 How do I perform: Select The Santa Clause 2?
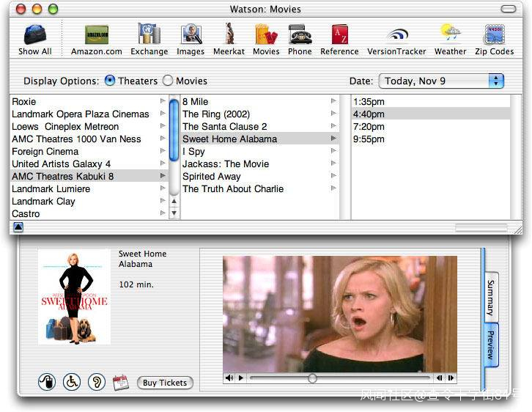260,127
